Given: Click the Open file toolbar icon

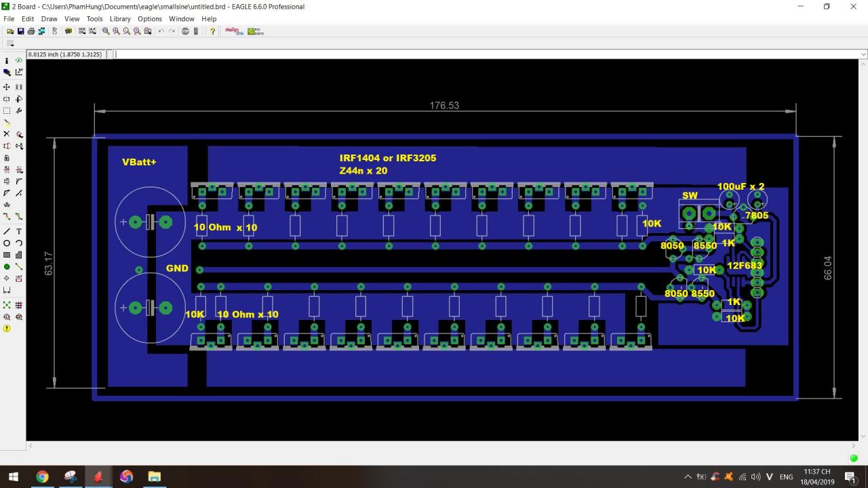Looking at the screenshot, I should 10,31.
